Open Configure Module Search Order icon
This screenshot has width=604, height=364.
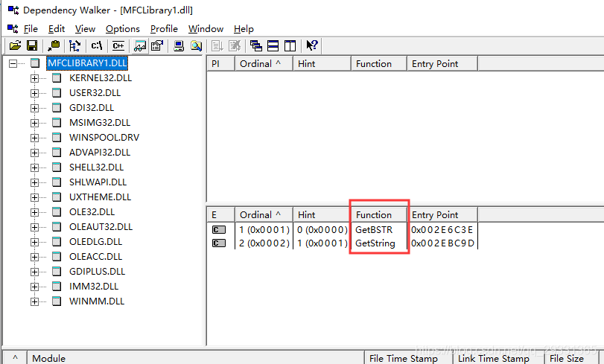coord(196,46)
